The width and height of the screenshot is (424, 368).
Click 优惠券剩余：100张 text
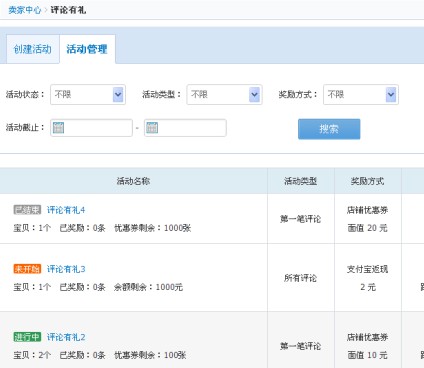tap(150, 355)
